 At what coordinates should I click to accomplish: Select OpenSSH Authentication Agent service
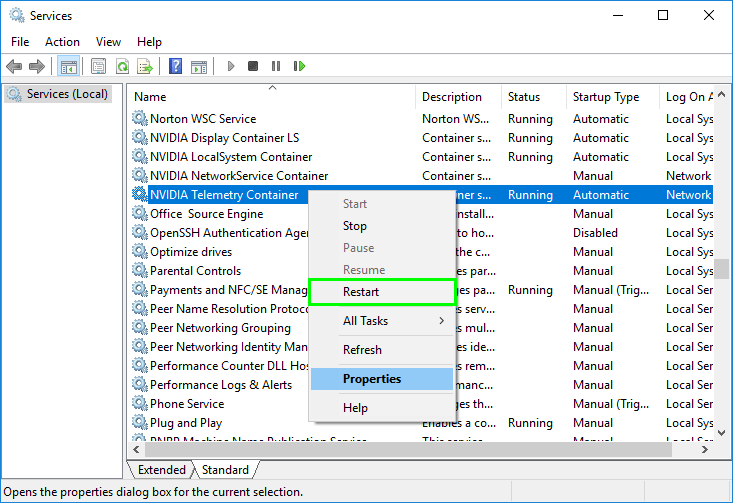click(229, 233)
